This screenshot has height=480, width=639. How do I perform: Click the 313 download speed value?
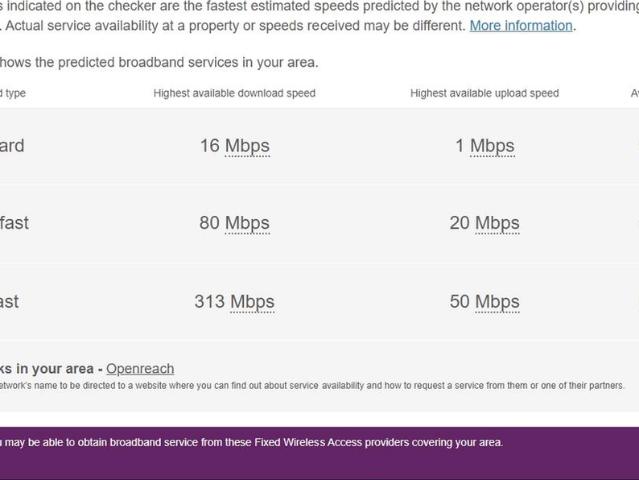click(x=209, y=301)
